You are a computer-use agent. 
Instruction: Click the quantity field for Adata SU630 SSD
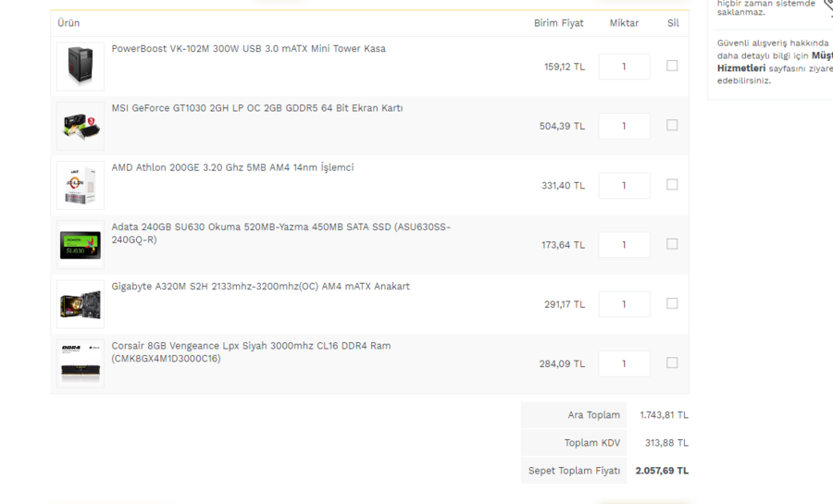point(624,244)
